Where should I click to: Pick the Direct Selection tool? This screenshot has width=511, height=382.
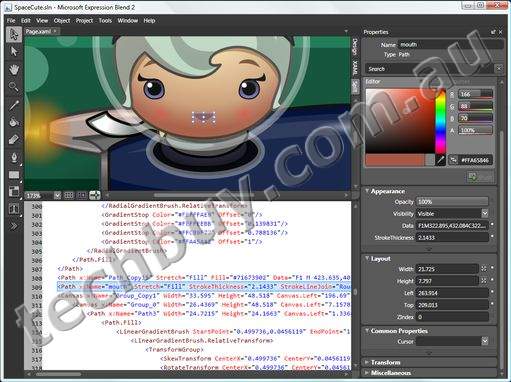[14, 52]
